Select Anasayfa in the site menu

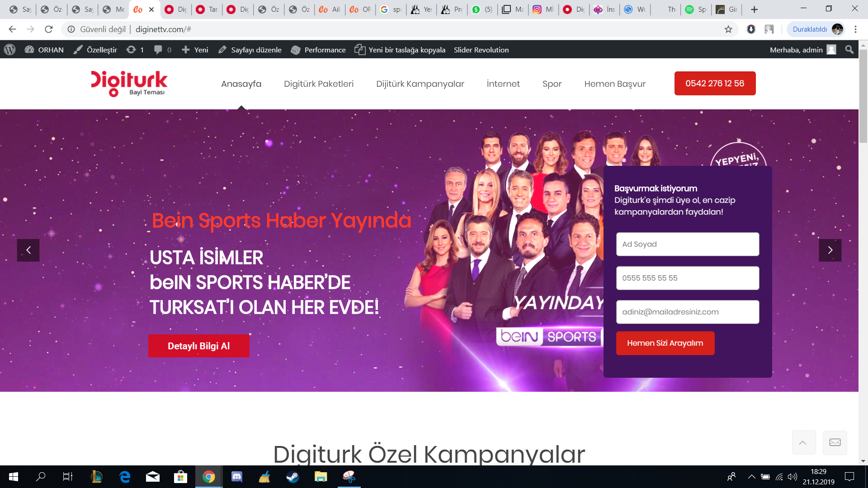pos(241,84)
